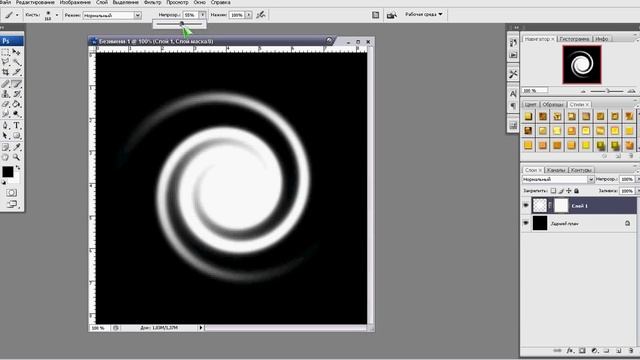640x360 pixels.
Task: Select the Slice tool
Action: click(x=16, y=72)
